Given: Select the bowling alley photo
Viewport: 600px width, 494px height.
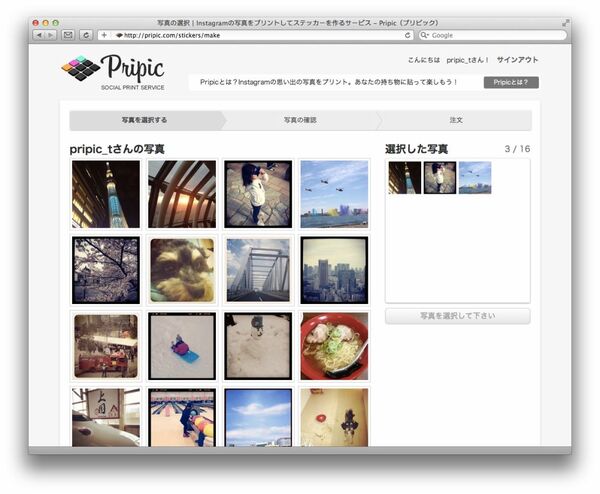Looking at the screenshot, I should [182, 417].
